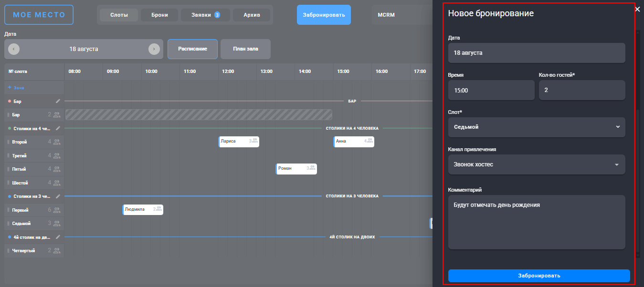Click the Третий slot row label
644x287 pixels.
tap(19, 156)
